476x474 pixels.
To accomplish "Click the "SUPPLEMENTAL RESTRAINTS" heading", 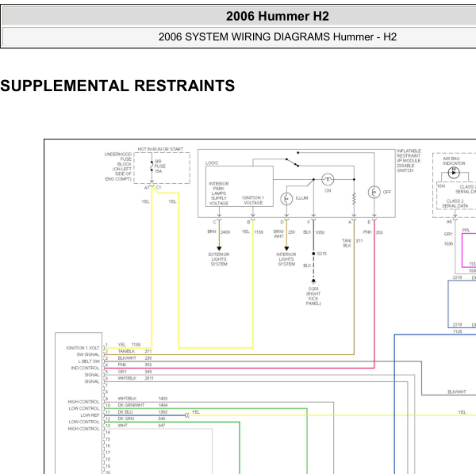I will pos(117,86).
